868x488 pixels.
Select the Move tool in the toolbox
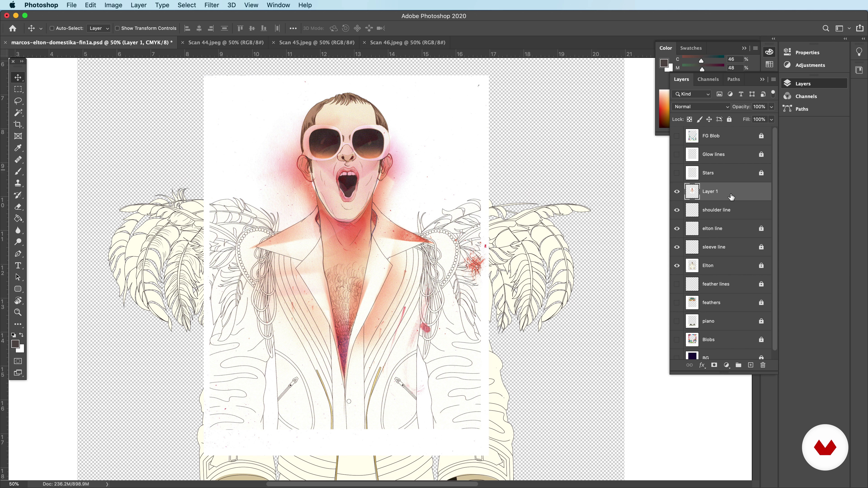(18, 77)
